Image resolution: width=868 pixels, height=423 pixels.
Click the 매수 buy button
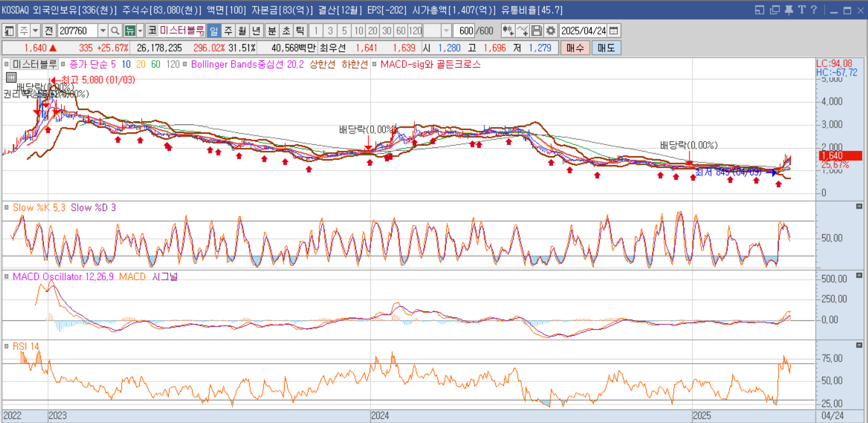[575, 48]
